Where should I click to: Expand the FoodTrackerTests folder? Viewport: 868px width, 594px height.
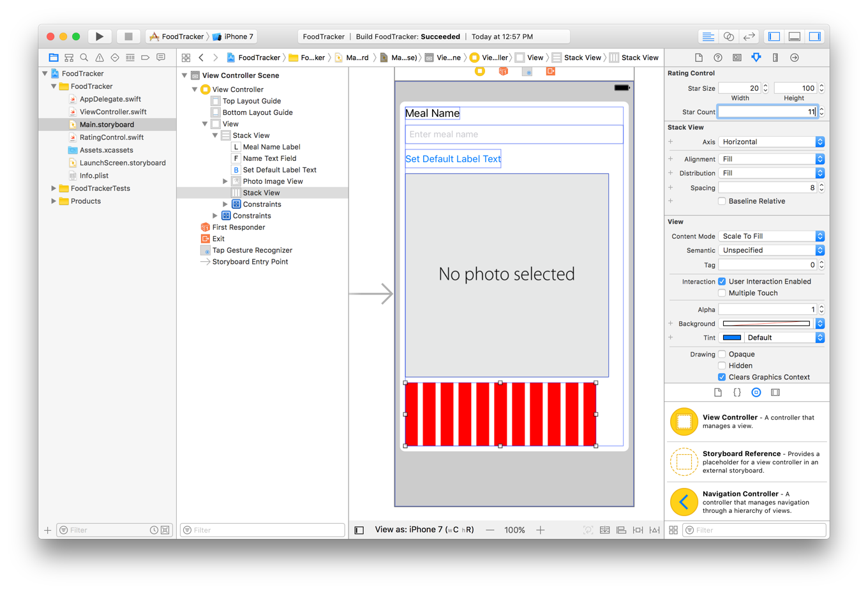click(54, 188)
